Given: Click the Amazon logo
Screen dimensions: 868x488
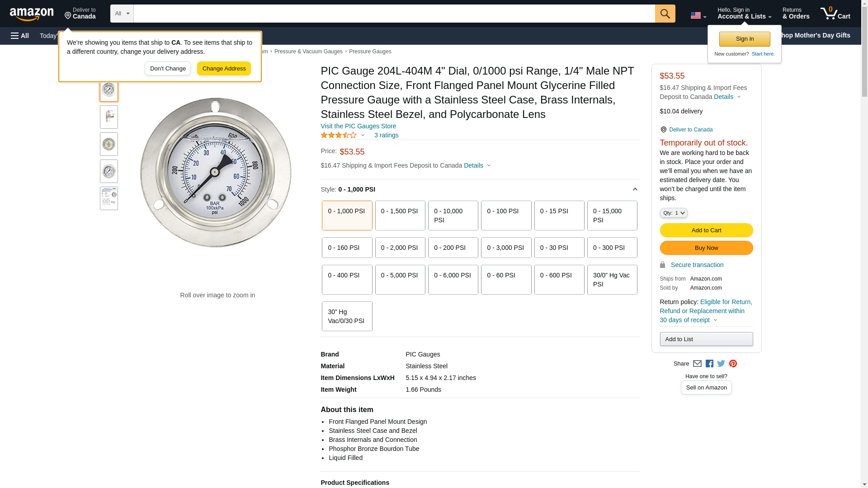Looking at the screenshot, I should (32, 14).
